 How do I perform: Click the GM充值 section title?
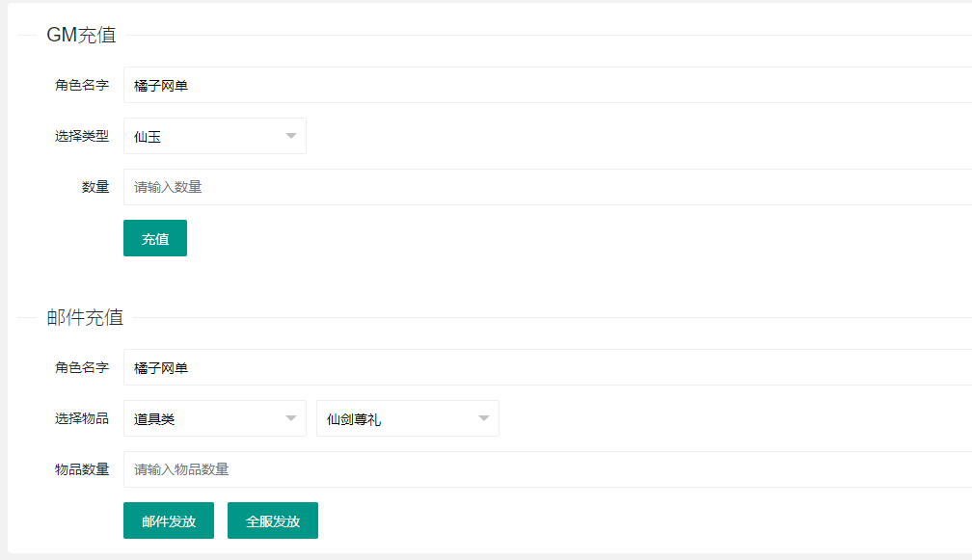click(81, 34)
